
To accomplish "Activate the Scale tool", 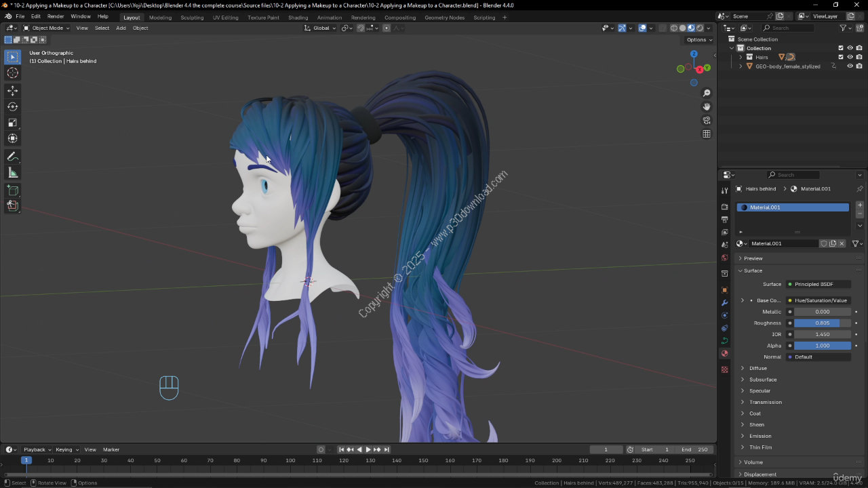I will point(13,123).
